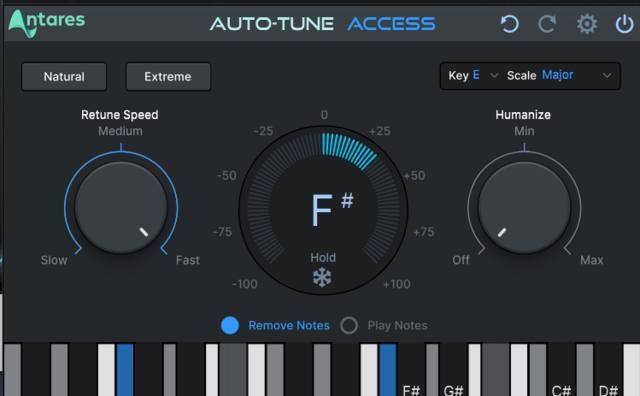Click the undo arrow icon

click(510, 24)
